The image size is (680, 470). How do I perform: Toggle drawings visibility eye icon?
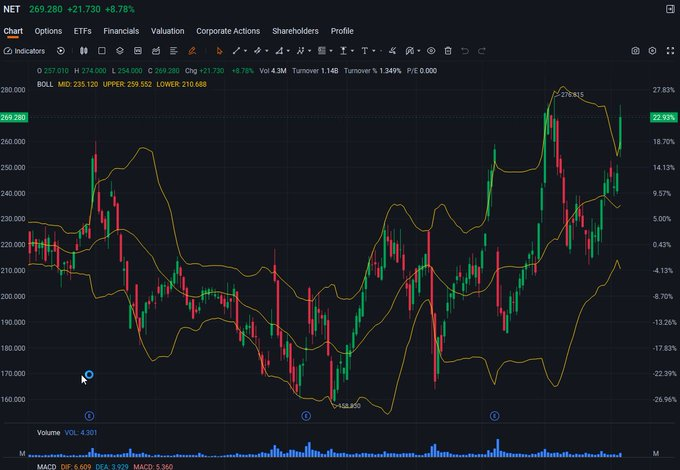coord(431,51)
